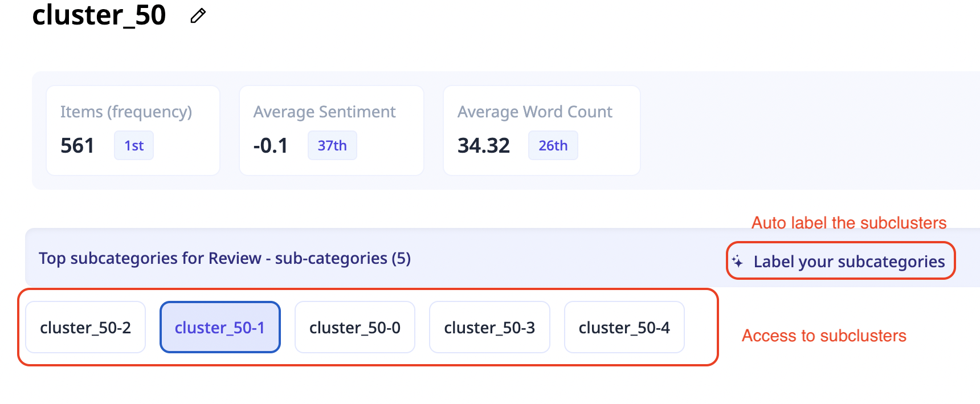Click the -0.1 sentiment value
980x404 pixels.
tap(271, 146)
